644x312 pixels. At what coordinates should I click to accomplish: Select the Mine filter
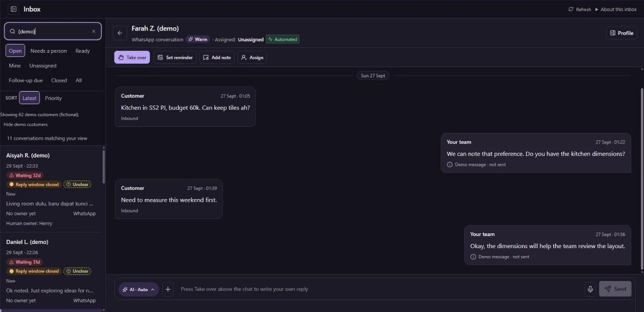[x=15, y=66]
